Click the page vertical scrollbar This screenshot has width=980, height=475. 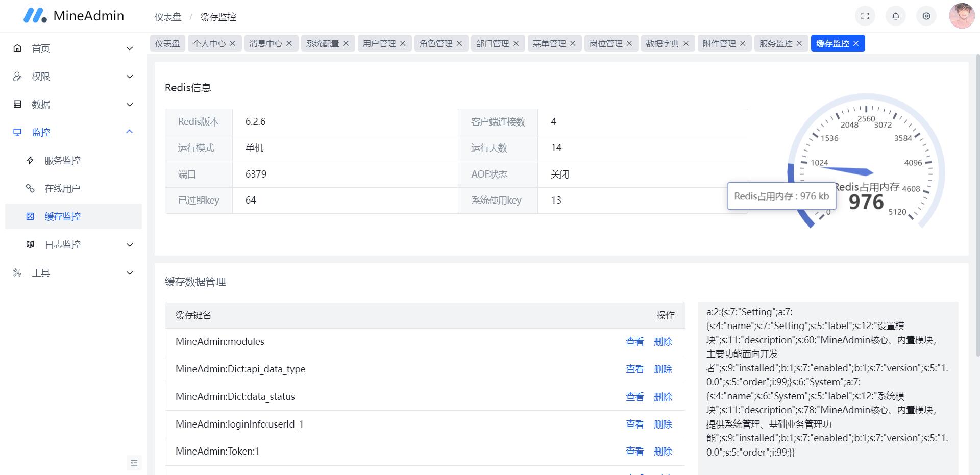[977, 204]
